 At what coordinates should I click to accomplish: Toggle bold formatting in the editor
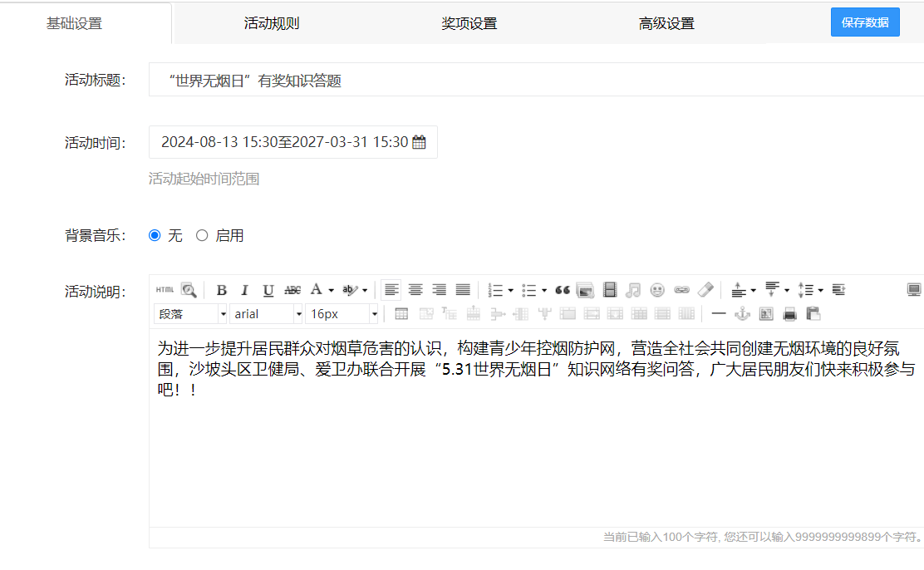(221, 290)
